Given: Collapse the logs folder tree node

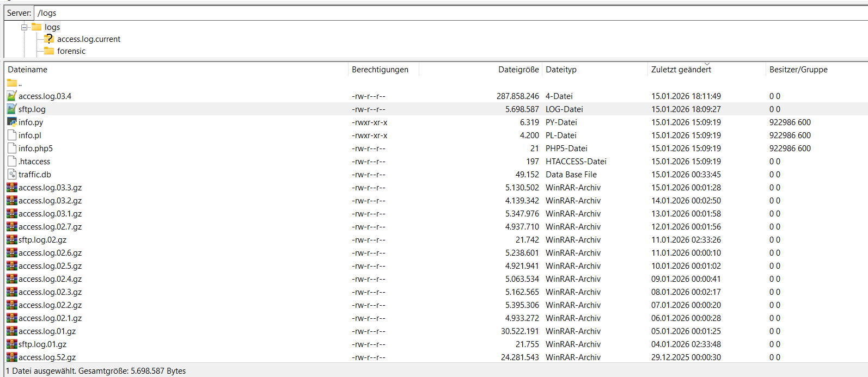Looking at the screenshot, I should [x=25, y=27].
